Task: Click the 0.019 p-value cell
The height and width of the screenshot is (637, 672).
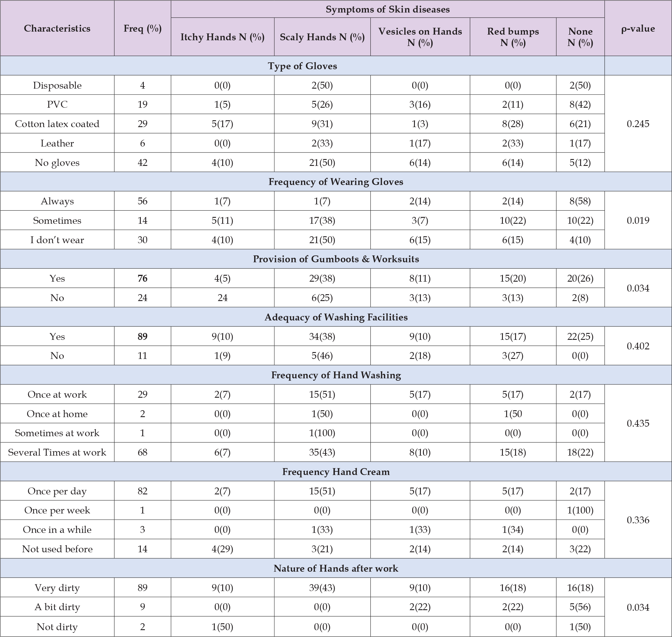Action: coord(638,221)
